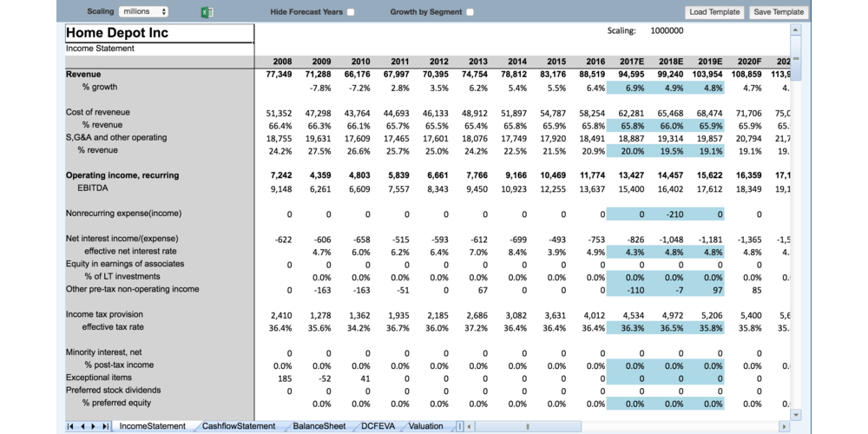868x434 pixels.
Task: Select the 2018E revenue growth cell 4.9%
Action: (665, 88)
